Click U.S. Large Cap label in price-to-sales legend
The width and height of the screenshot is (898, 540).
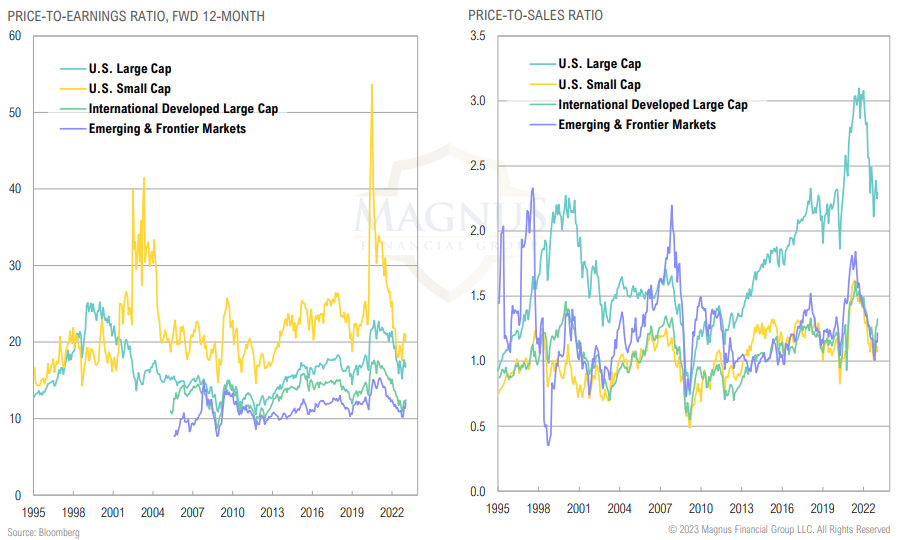click(x=599, y=65)
